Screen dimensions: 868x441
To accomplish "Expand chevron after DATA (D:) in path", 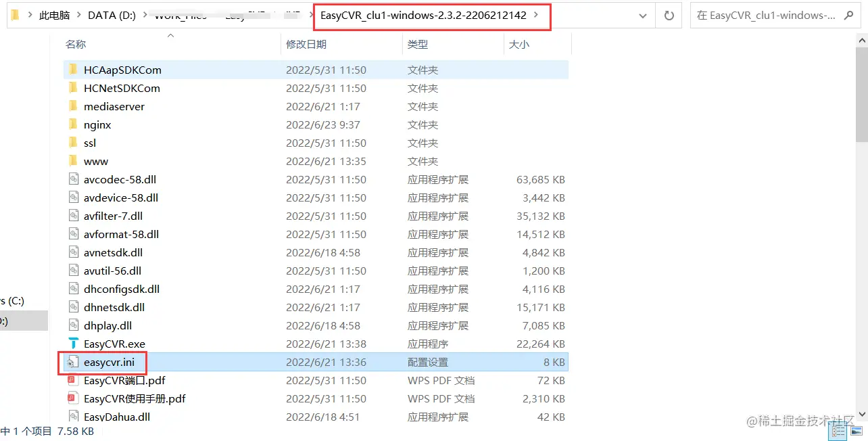I will tap(143, 15).
